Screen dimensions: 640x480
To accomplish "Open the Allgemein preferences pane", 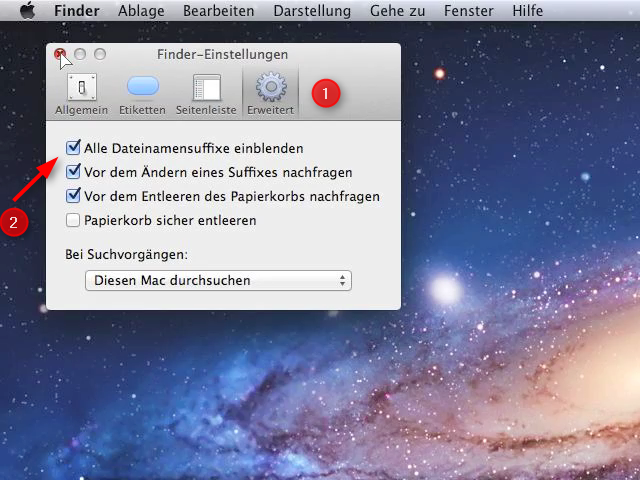I will pyautogui.click(x=82, y=95).
